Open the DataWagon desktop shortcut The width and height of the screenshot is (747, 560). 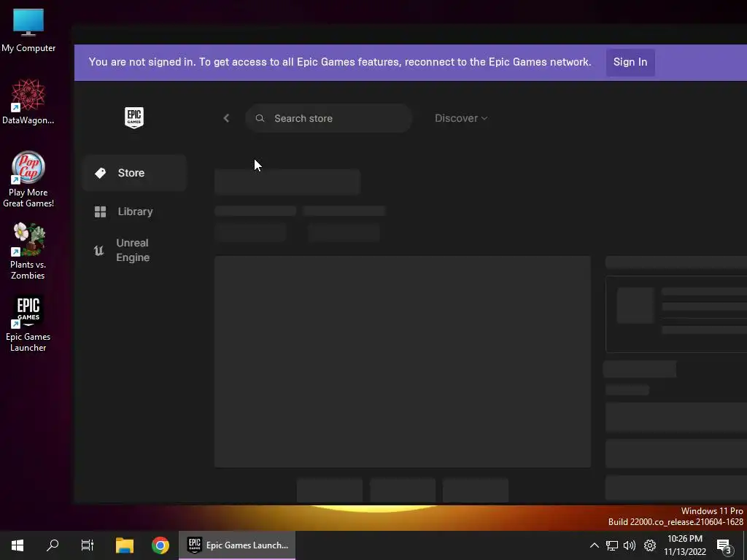point(28,102)
